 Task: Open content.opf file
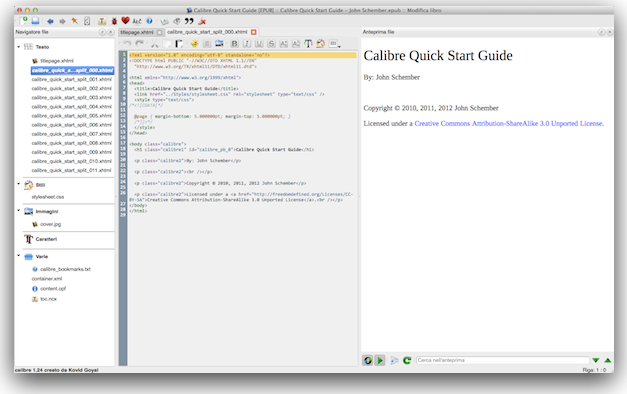tap(53, 288)
